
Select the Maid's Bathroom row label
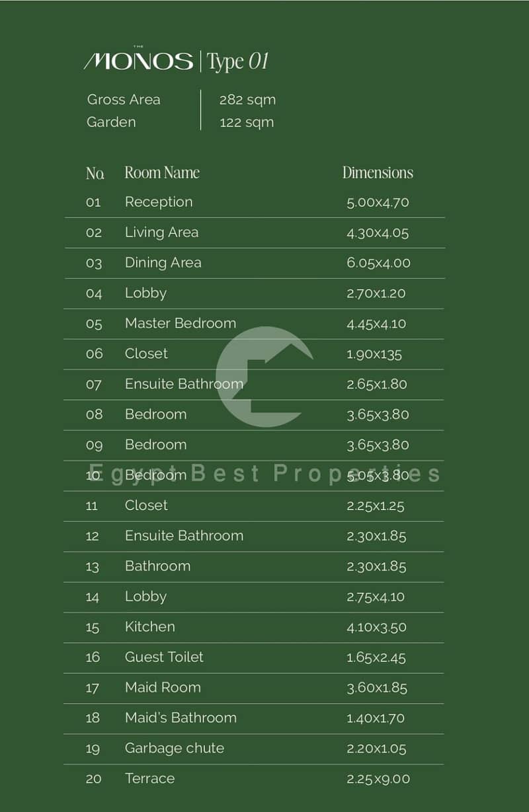click(x=181, y=718)
